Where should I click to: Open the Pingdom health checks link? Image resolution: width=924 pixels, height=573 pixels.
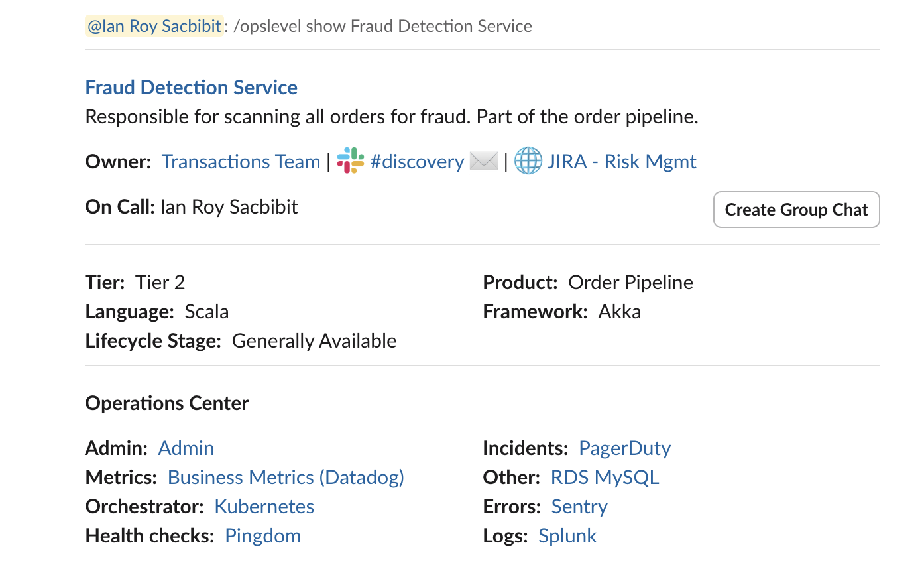263,536
